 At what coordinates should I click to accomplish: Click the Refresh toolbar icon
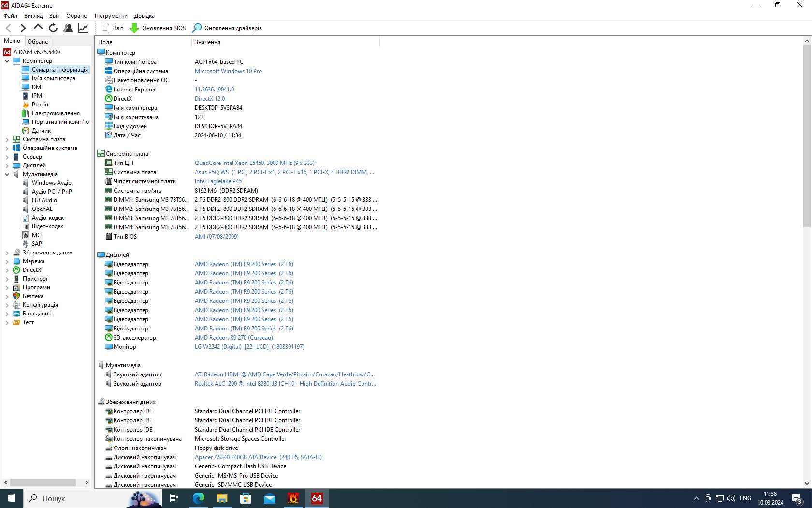point(53,28)
